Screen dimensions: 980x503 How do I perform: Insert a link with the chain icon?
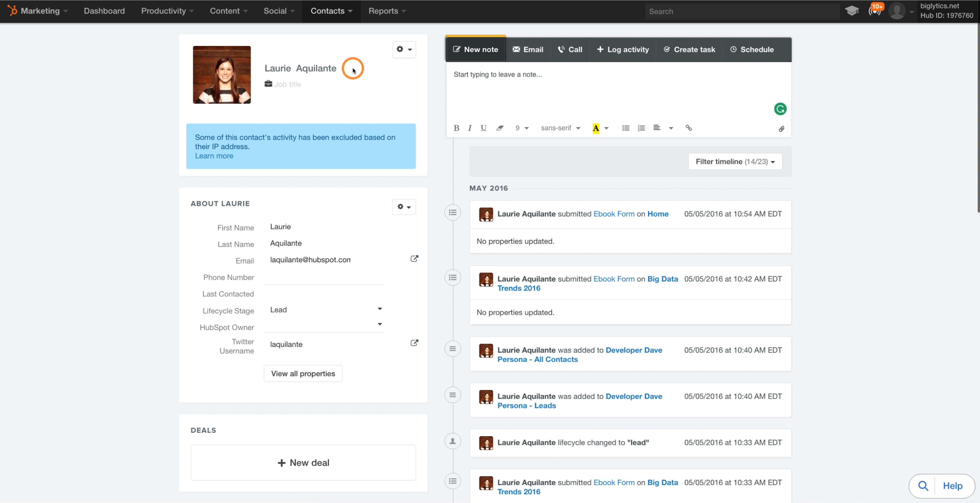pos(688,128)
